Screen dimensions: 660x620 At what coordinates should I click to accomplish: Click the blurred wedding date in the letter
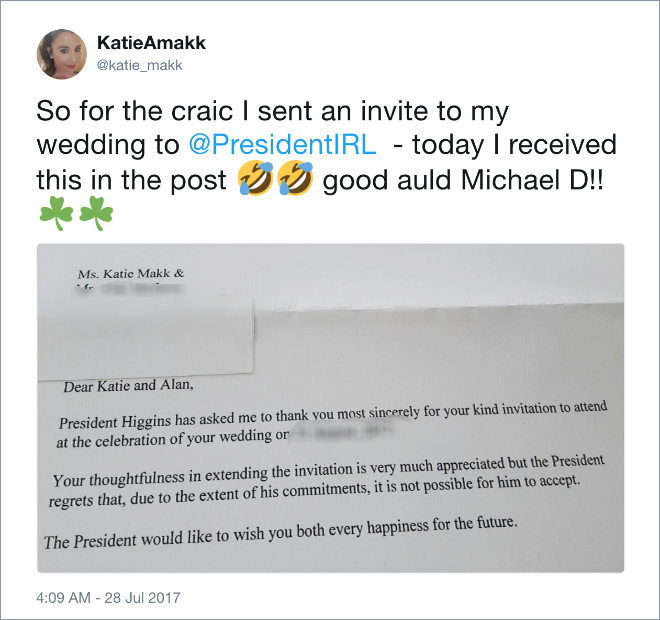342,431
